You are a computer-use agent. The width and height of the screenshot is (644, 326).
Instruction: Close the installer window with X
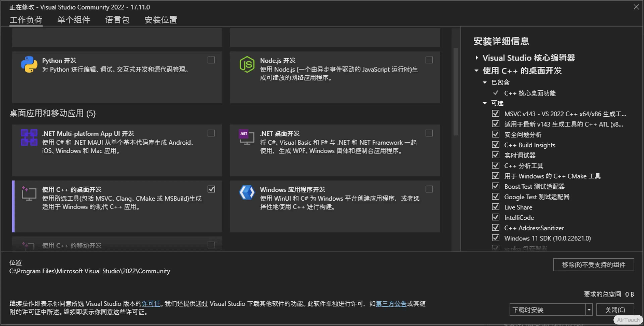(x=636, y=7)
